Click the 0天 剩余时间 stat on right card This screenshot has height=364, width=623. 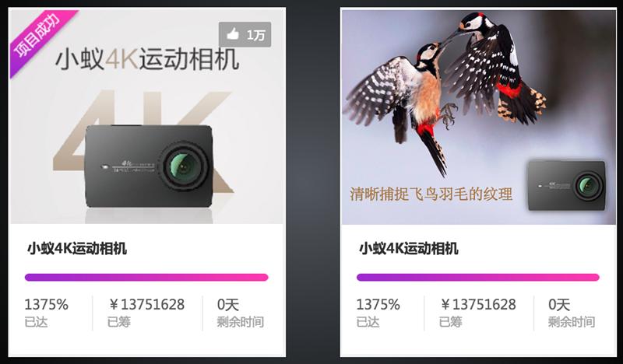(x=572, y=313)
